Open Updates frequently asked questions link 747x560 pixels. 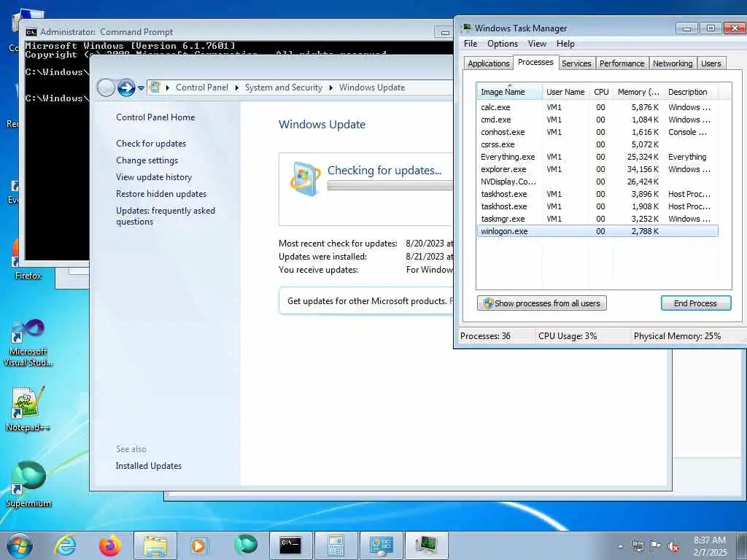pos(166,216)
